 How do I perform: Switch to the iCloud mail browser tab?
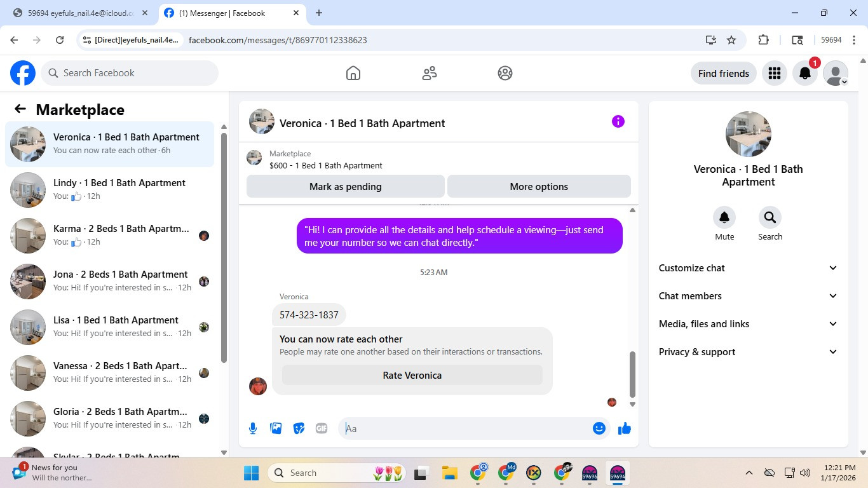[x=79, y=13]
